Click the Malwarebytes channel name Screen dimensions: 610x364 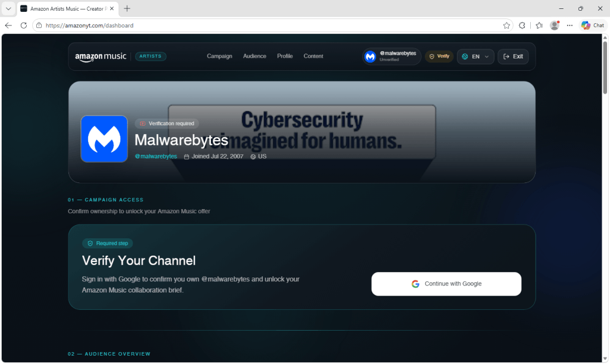click(x=181, y=140)
